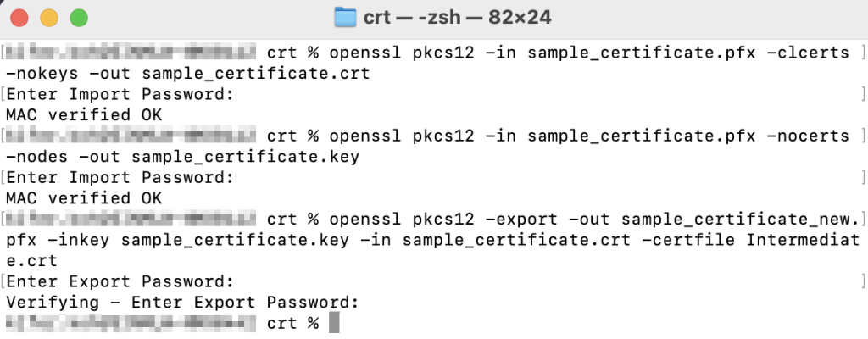
Task: Click the 'Verifying – Enter Export Password:' line
Action: [181, 302]
